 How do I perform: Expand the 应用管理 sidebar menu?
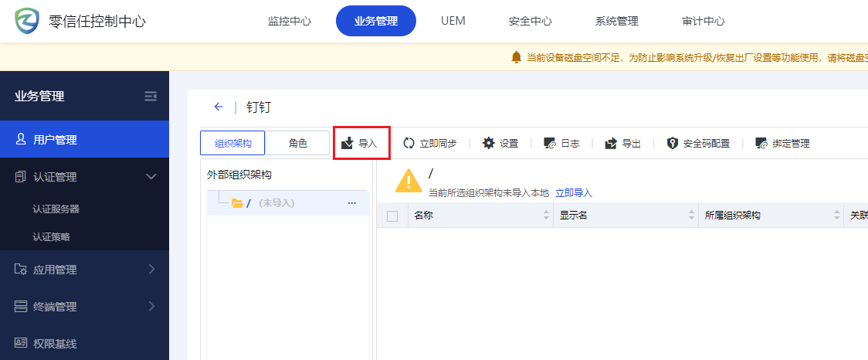click(x=151, y=270)
